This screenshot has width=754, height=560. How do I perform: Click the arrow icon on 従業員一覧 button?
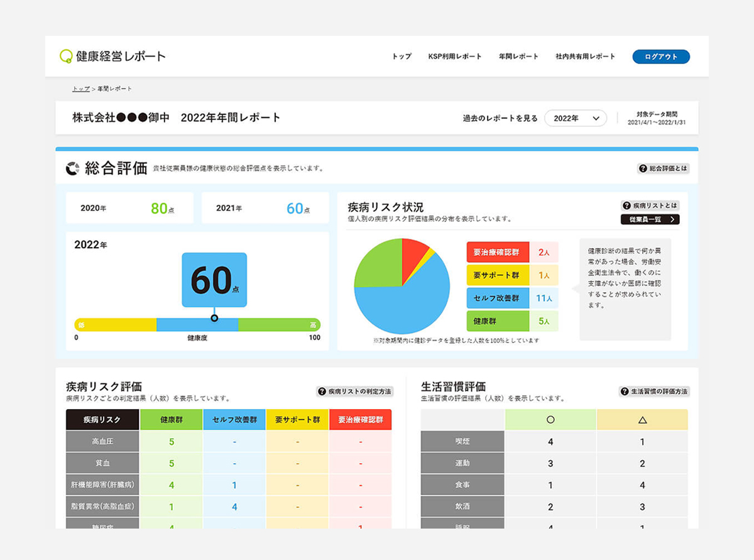click(x=672, y=219)
